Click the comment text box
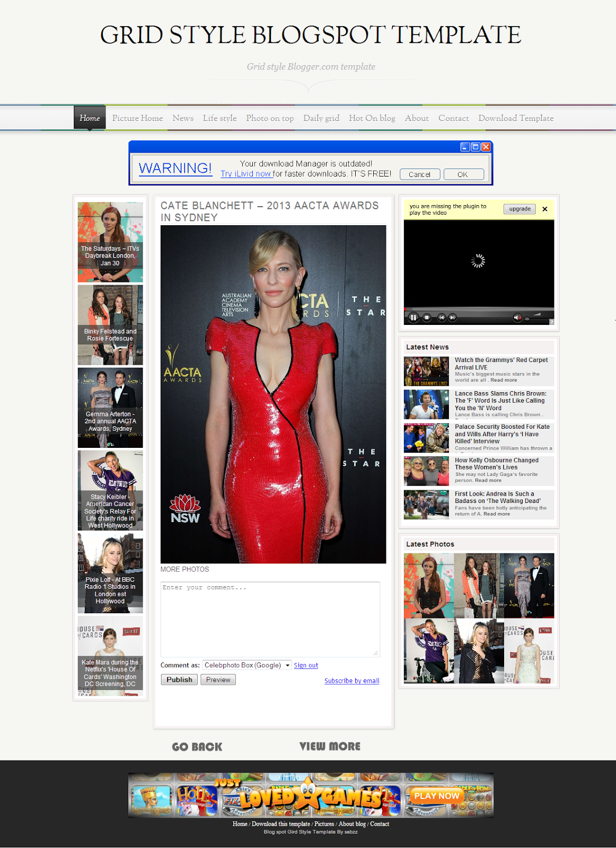616x848 pixels. [x=270, y=619]
